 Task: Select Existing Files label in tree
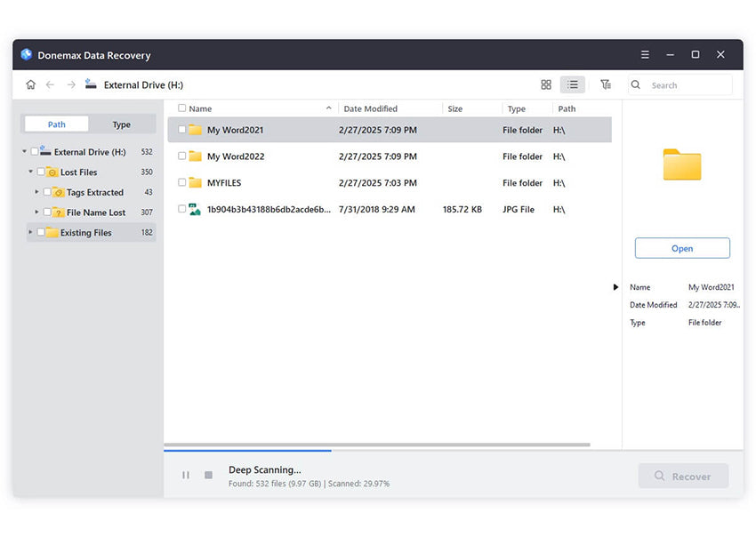pyautogui.click(x=85, y=233)
